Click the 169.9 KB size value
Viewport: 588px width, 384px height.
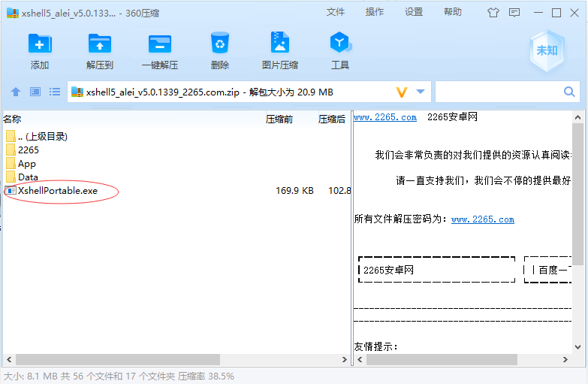294,191
